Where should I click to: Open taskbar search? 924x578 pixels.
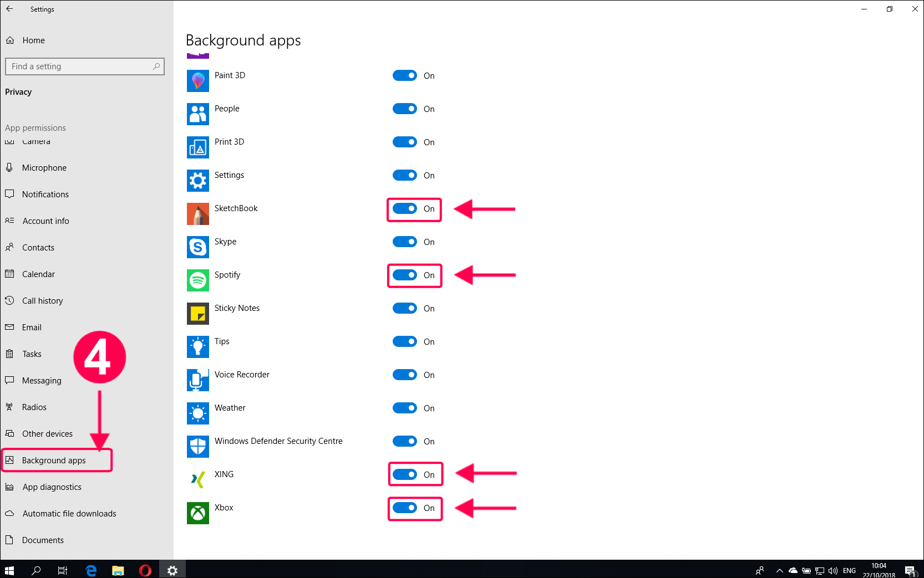click(36, 570)
